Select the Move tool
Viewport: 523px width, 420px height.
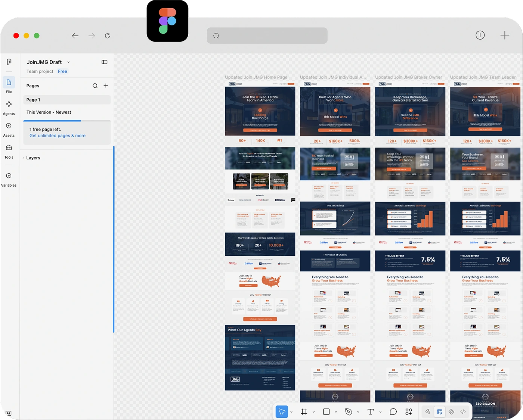[282, 412]
